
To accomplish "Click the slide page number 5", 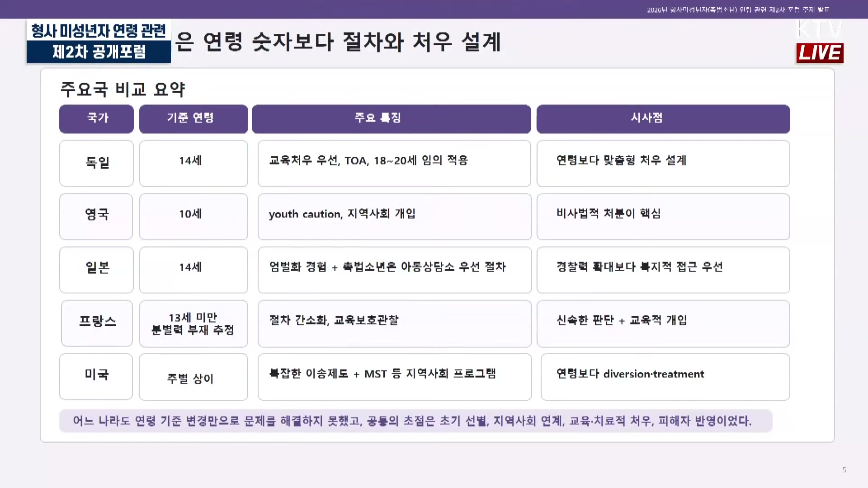I will coord(844,469).
